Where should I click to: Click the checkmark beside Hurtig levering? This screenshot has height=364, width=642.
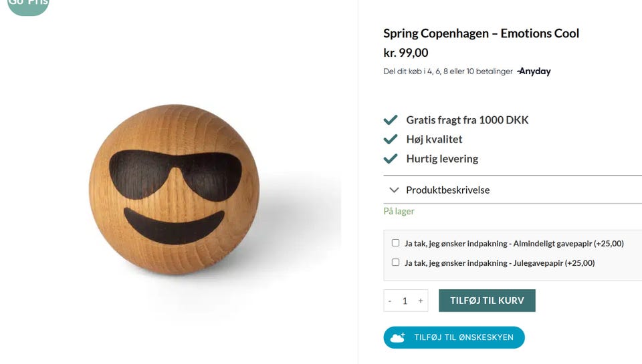(x=391, y=159)
